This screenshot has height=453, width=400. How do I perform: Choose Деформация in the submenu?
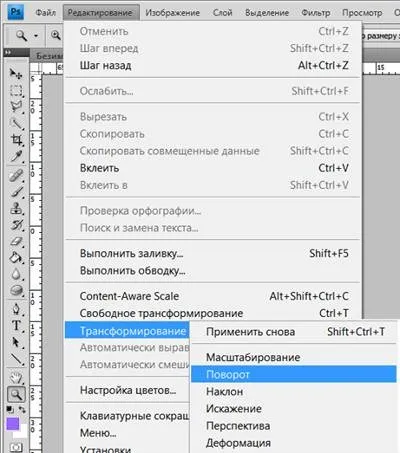click(x=294, y=443)
